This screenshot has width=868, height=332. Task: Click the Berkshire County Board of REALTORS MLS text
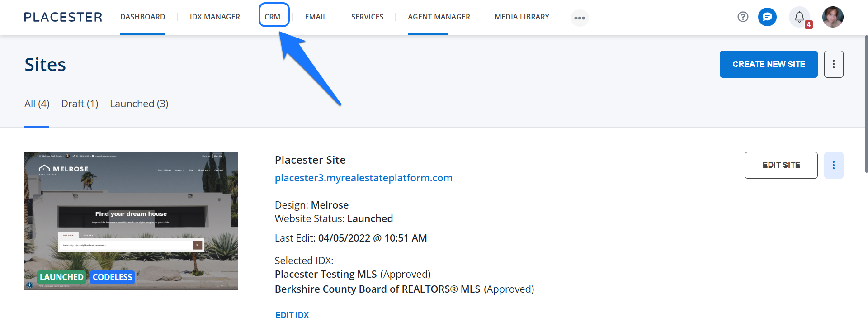[377, 289]
